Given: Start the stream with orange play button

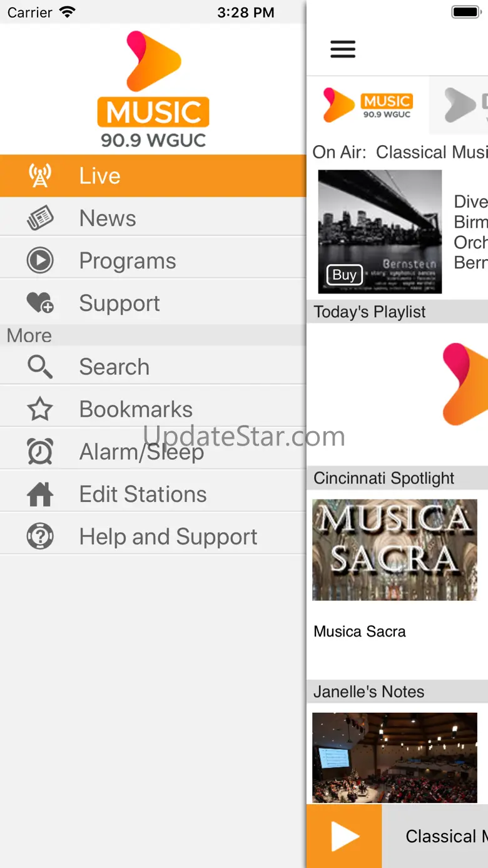Looking at the screenshot, I should [344, 836].
